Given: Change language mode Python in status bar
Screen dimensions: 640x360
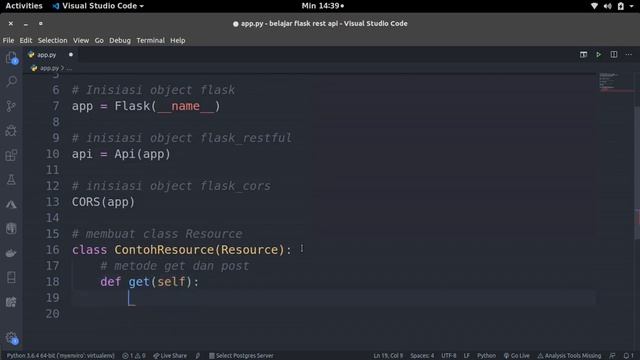Looking at the screenshot, I should coord(486,356).
